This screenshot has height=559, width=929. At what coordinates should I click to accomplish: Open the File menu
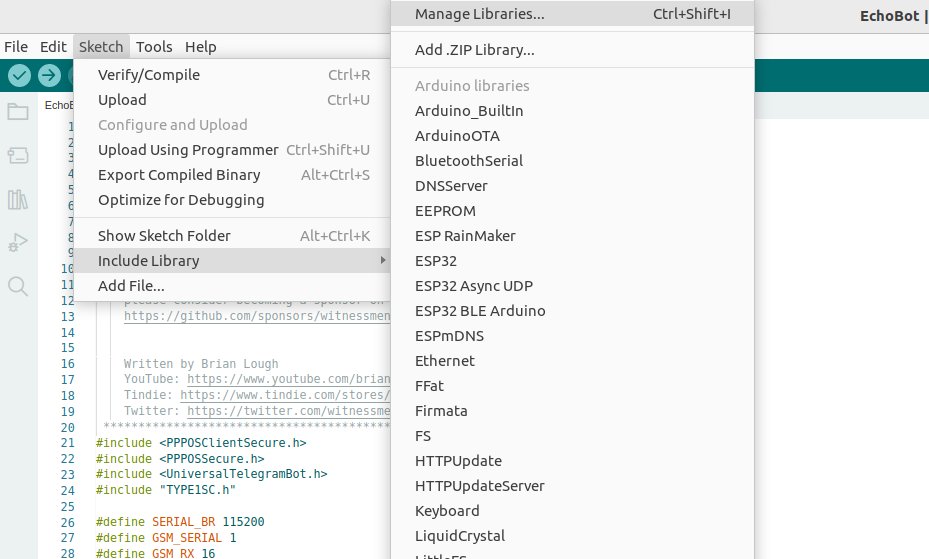(x=16, y=47)
